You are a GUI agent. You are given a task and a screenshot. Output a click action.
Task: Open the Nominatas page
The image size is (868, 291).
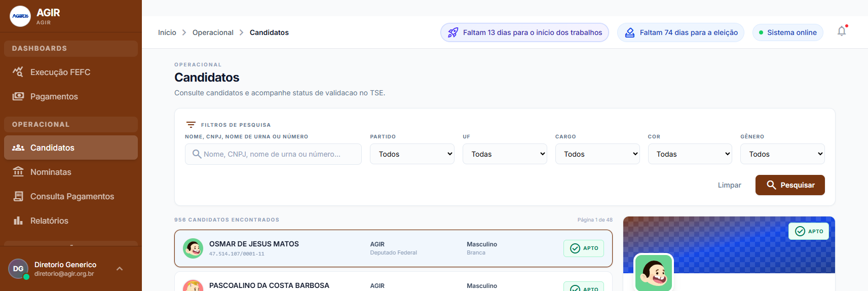71,172
